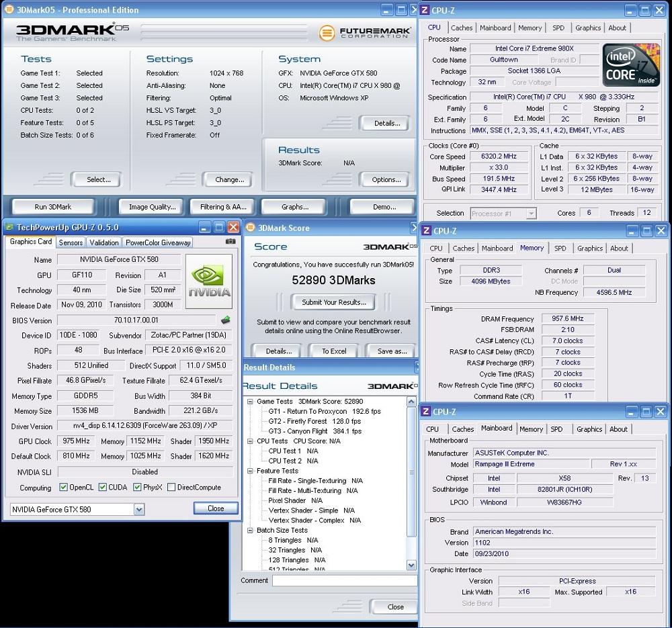This screenshot has height=628, width=672.
Task: Open the Validation tab in GPU-Z
Action: (x=103, y=242)
